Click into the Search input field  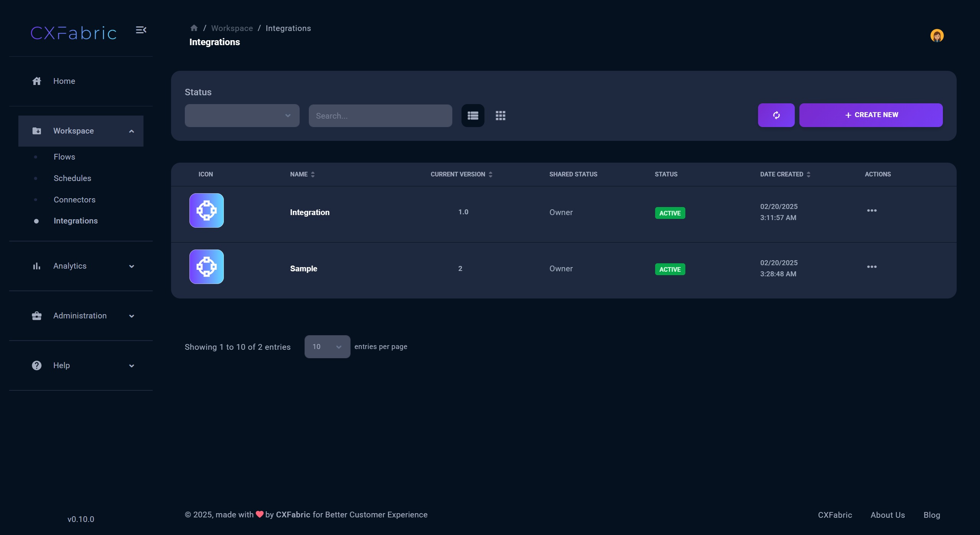(x=380, y=116)
